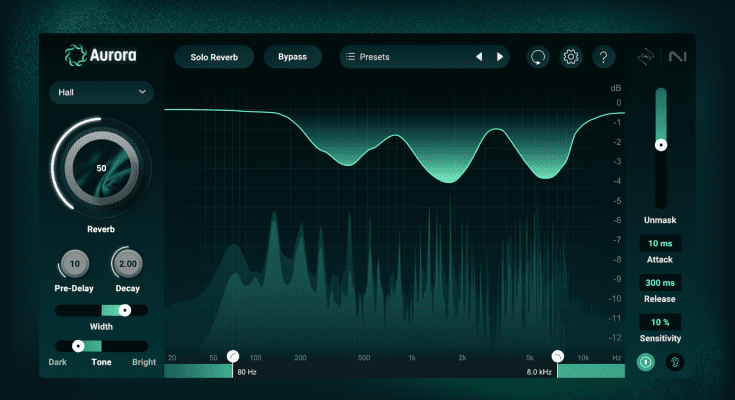
Task: Open settings with the gear icon
Action: pyautogui.click(x=571, y=57)
